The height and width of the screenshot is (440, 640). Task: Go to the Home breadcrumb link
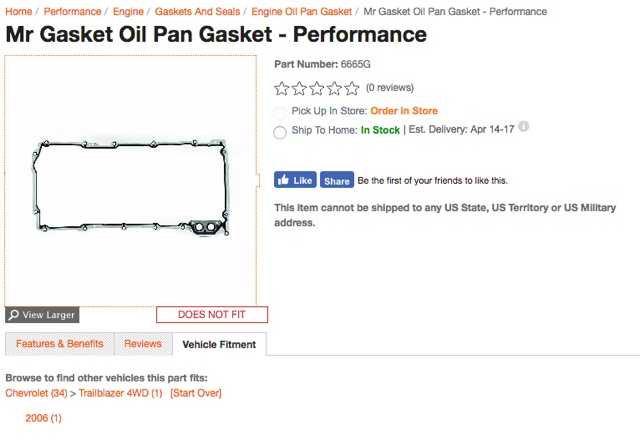[19, 12]
